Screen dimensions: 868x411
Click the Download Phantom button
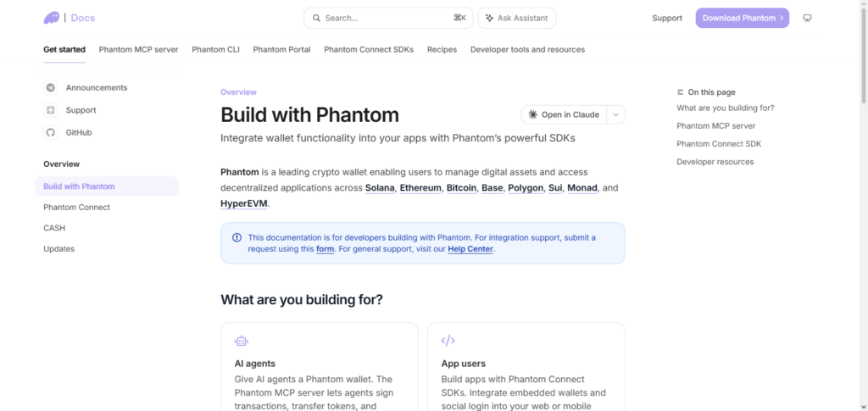click(743, 18)
